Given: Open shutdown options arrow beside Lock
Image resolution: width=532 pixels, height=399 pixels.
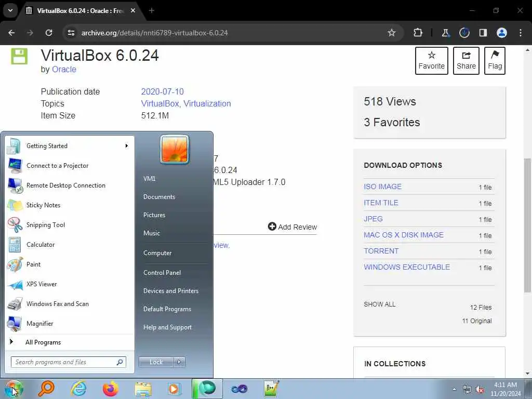Looking at the screenshot, I should point(179,362).
